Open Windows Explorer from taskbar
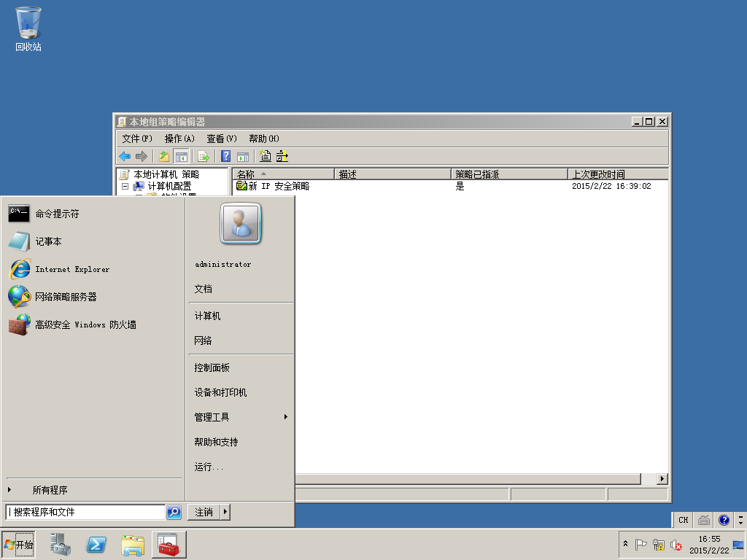This screenshot has width=747, height=560. point(133,545)
